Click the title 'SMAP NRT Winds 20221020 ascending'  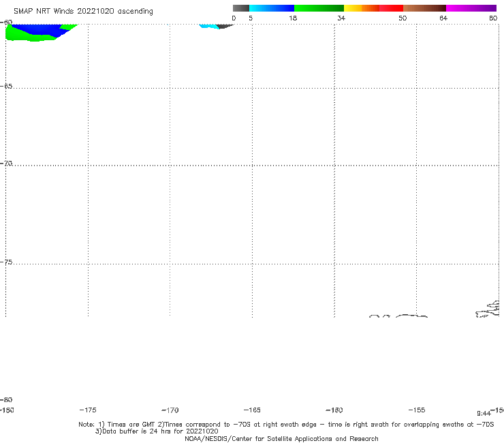click(x=83, y=12)
